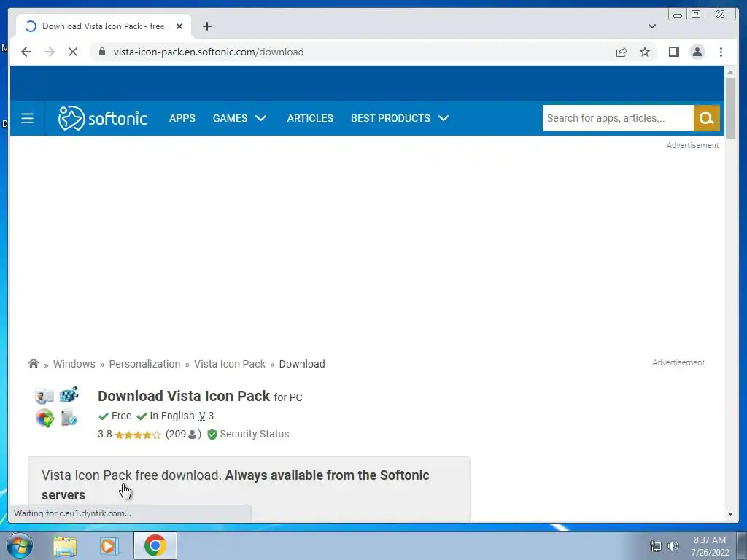The image size is (747, 560).
Task: Open the ARTICLES section
Action: tap(310, 118)
